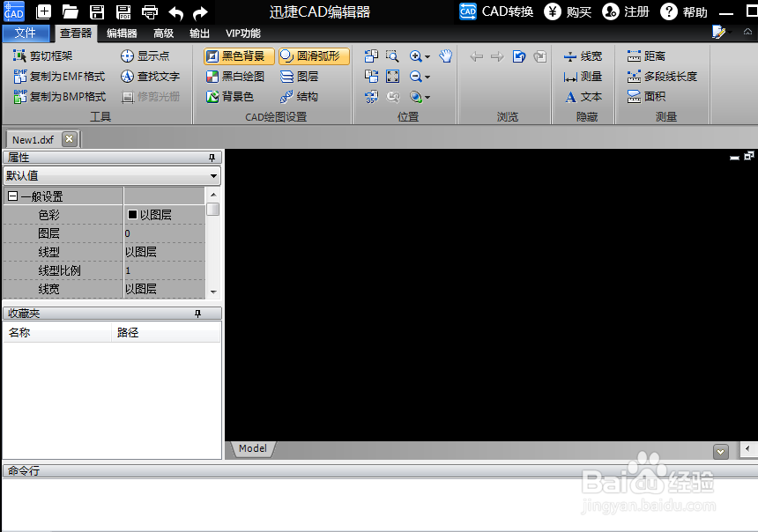The width and height of the screenshot is (758, 532).
Task: Rotate view 35 degrees icon
Action: [x=371, y=97]
